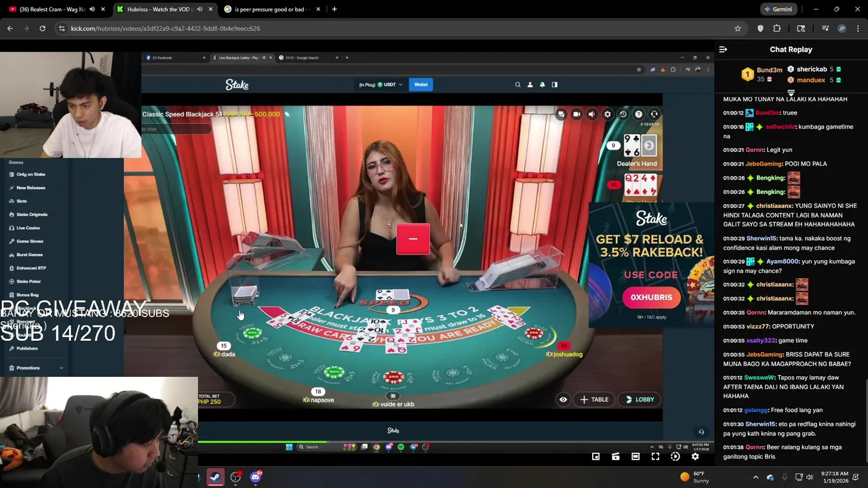Open the Stake user profile icon
Screen dimensions: 868x488
click(x=530, y=85)
